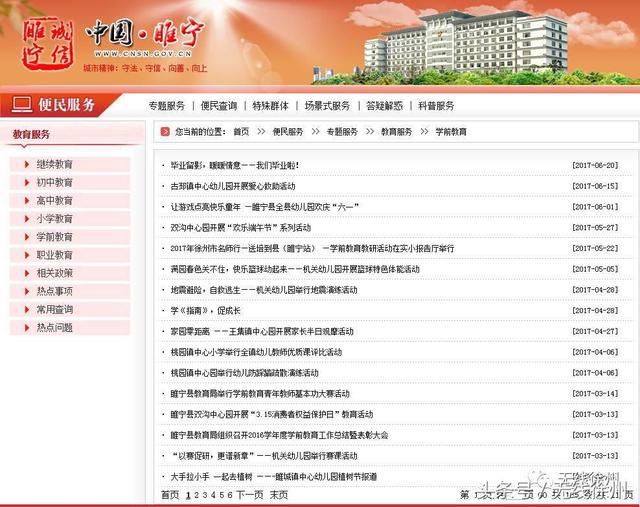Open article 睢宁县教育局举行学前教育青年教师基本功大赛活动
The width and height of the screenshot is (640, 507).
[x=260, y=394]
